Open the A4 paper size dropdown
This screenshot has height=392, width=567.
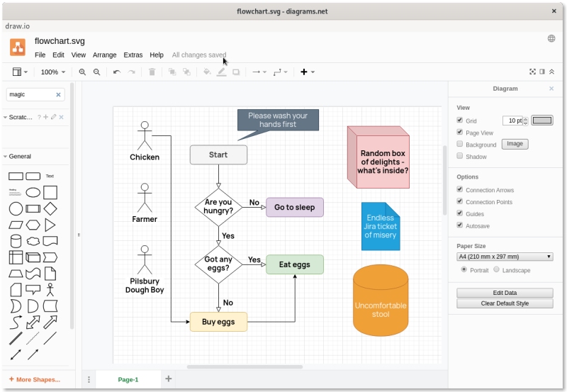point(505,257)
